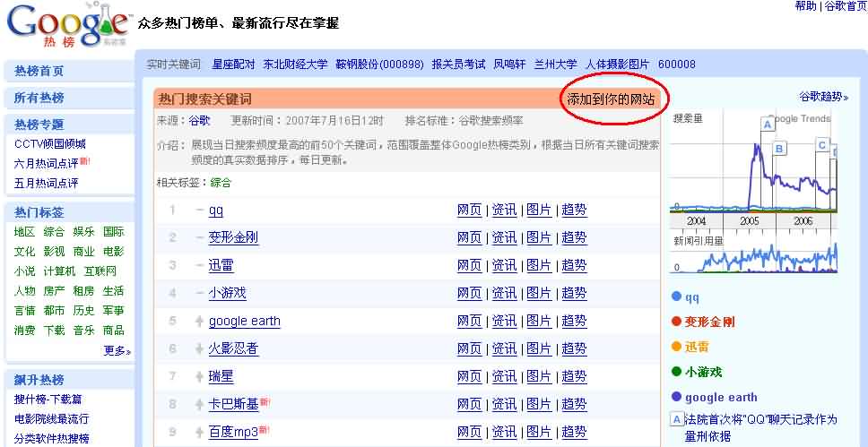Click marker B on the trends chart
868x447 pixels.
[x=780, y=149]
